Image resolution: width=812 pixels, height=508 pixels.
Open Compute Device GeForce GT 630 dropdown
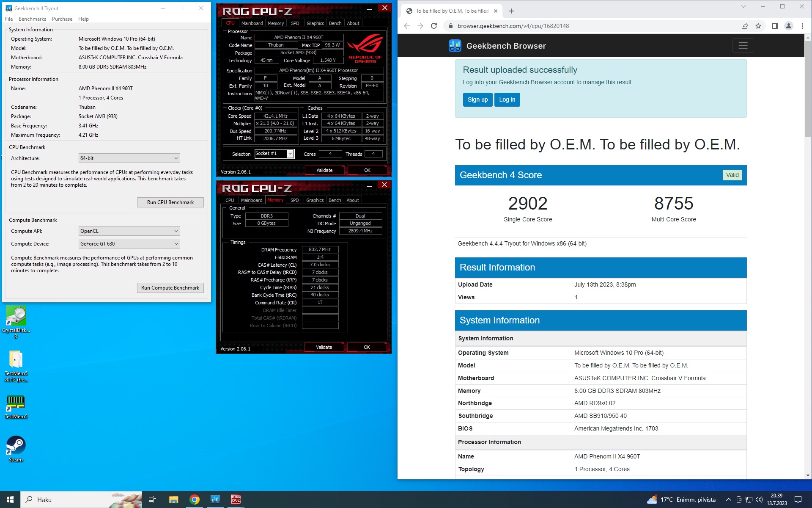point(129,244)
